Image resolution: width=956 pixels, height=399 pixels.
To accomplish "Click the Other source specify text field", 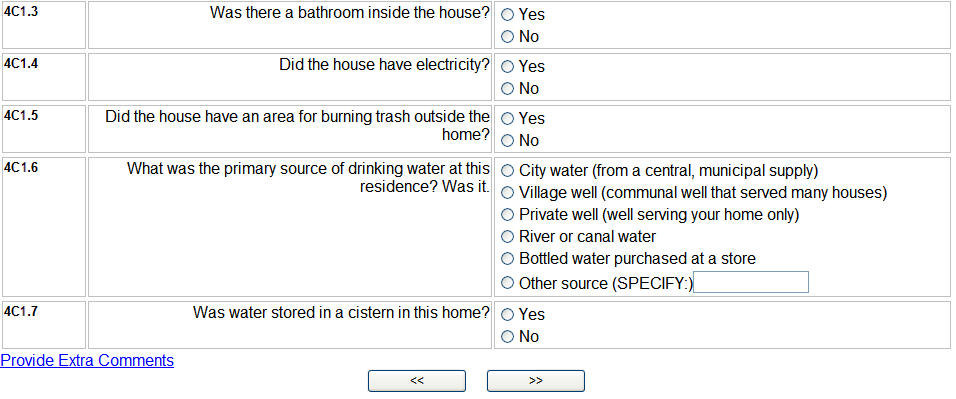I will point(751,282).
